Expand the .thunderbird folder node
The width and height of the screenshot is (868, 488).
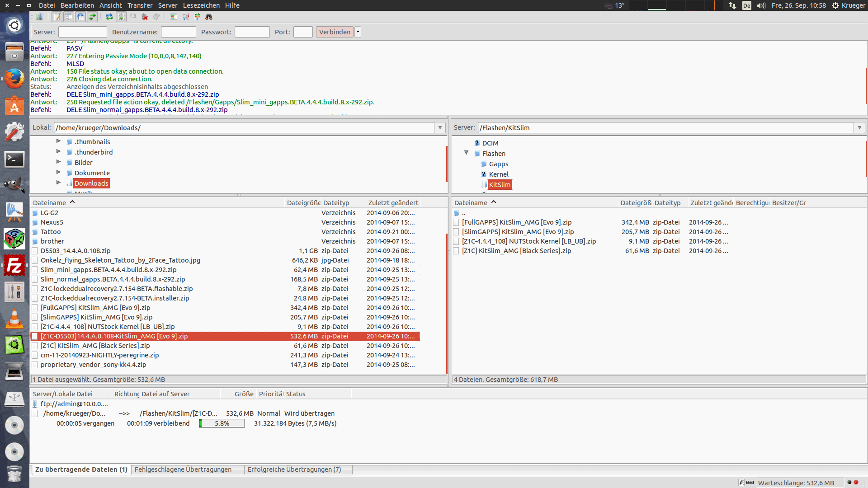(58, 151)
